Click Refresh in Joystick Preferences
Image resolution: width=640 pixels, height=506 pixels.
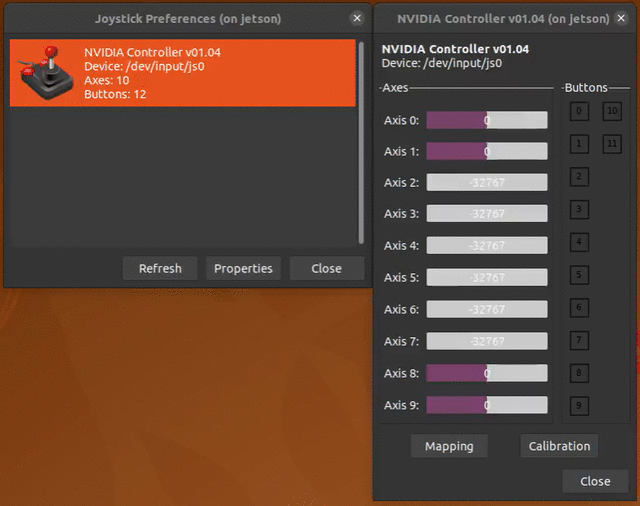[x=160, y=268]
